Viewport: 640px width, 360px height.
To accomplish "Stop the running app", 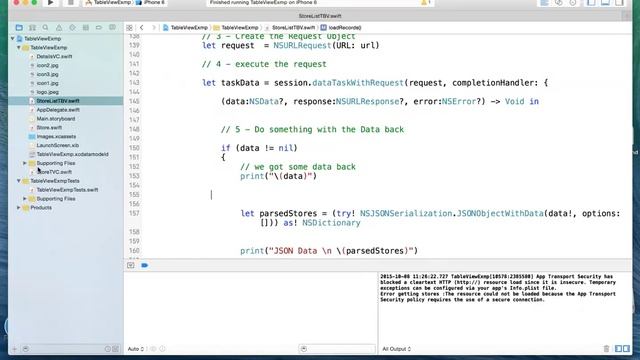I will 71,2.
